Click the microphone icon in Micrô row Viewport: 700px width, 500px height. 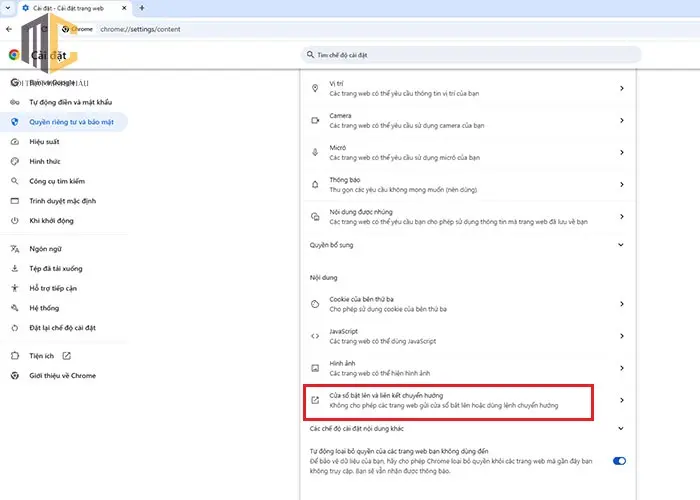point(315,153)
